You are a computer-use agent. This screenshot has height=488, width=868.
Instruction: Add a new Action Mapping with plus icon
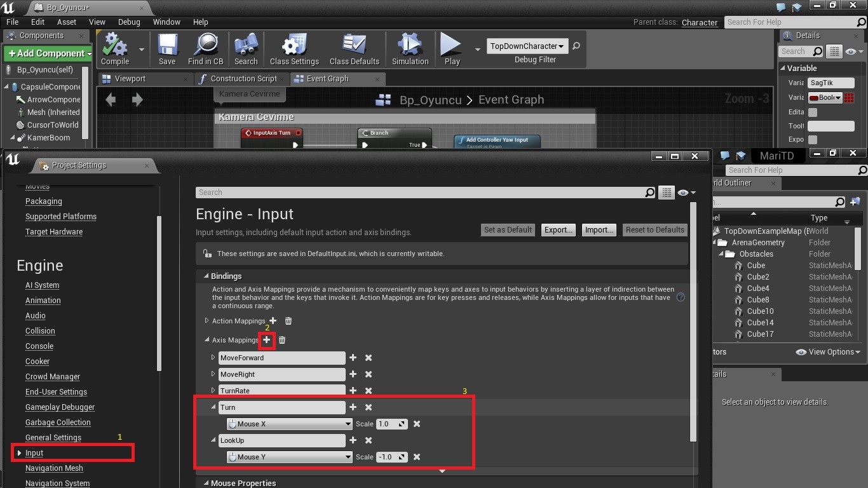coord(273,321)
